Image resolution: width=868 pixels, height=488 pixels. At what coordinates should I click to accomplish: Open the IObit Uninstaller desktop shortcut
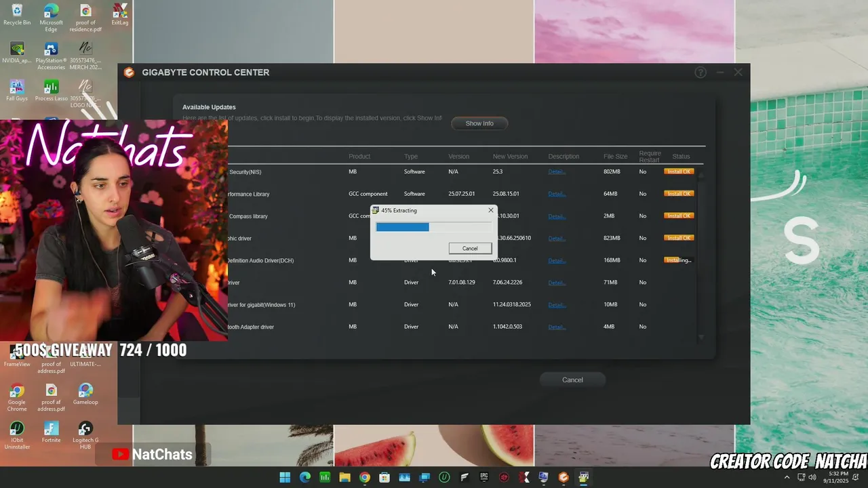[x=17, y=436]
